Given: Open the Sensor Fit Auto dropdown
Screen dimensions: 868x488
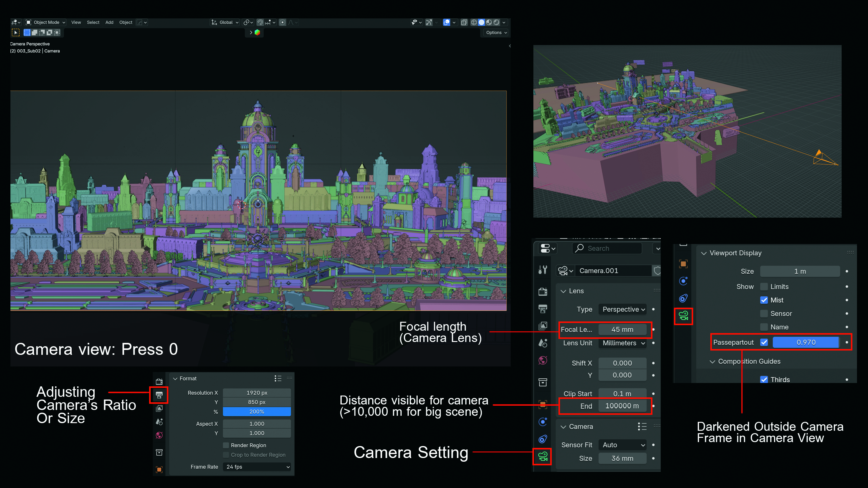Looking at the screenshot, I should 622,445.
